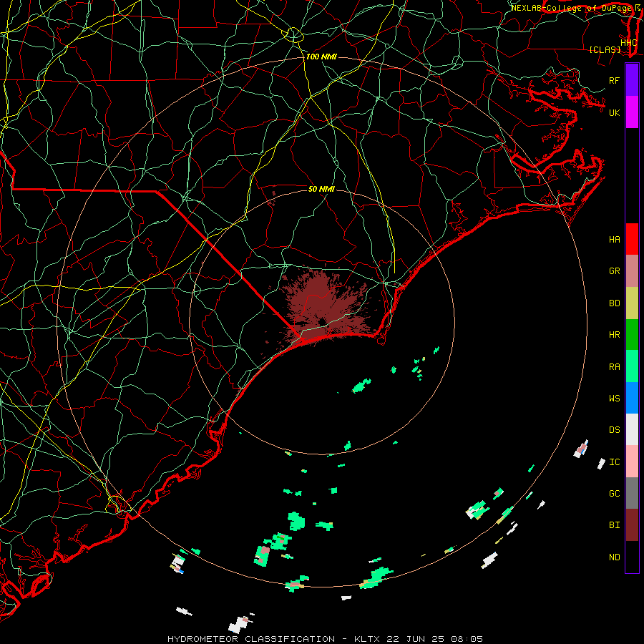The height and width of the screenshot is (644, 644).
Task: Click the ND black legend swatch
Action: click(632, 557)
